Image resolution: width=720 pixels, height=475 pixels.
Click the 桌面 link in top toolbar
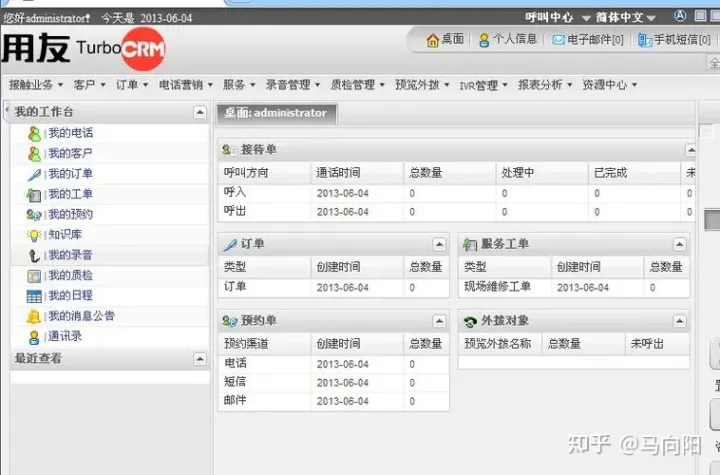coord(453,39)
